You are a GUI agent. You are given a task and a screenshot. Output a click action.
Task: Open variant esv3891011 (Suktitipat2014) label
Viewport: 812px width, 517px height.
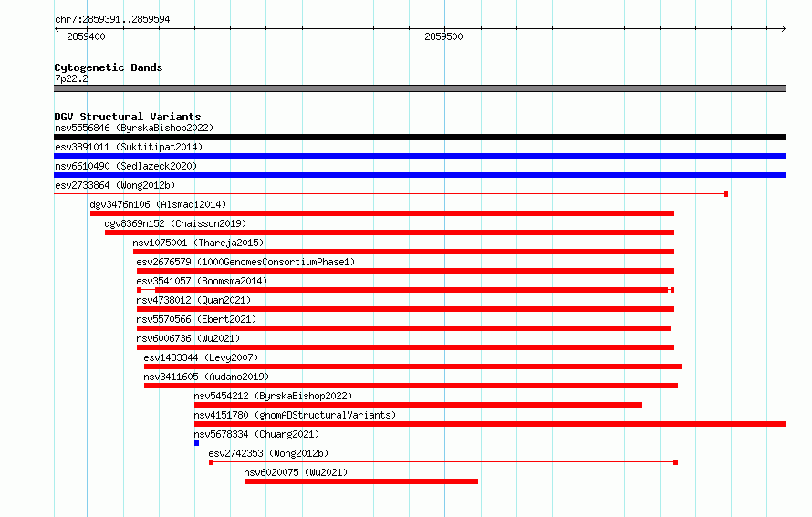pos(129,147)
